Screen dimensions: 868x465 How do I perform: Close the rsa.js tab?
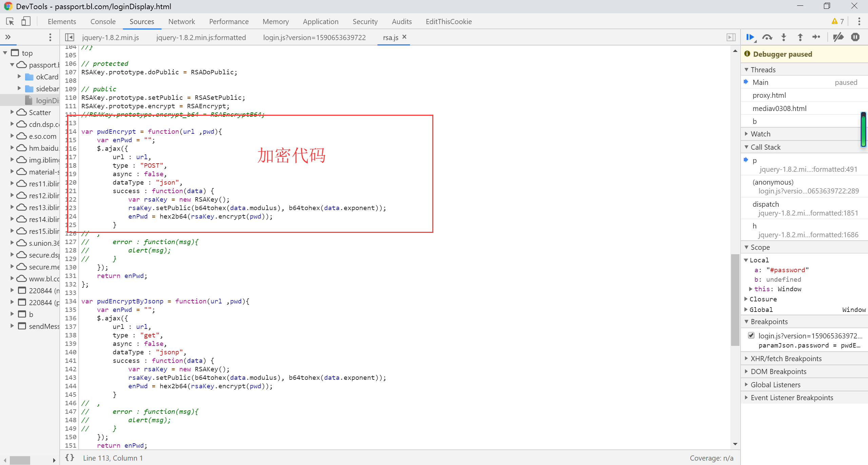404,37
